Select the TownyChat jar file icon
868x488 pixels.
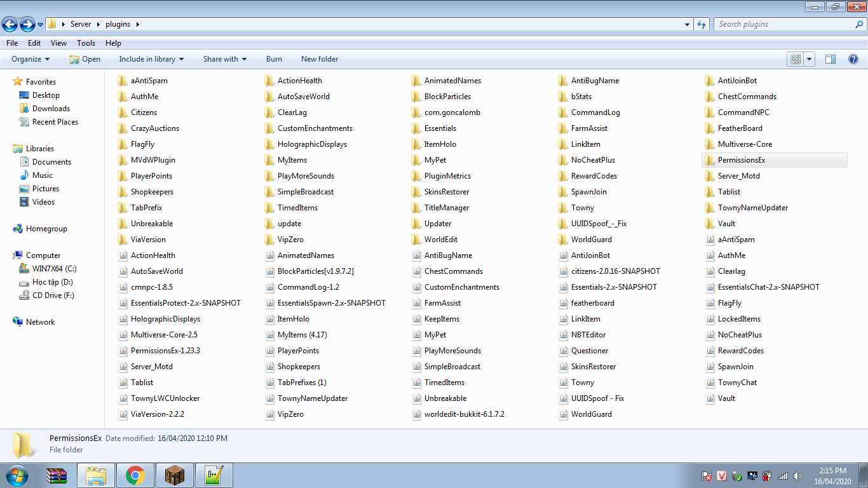tap(710, 383)
